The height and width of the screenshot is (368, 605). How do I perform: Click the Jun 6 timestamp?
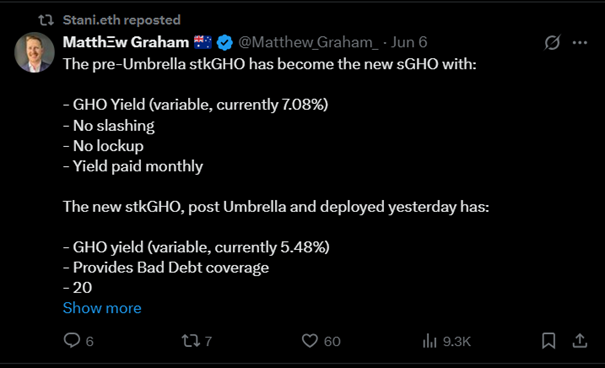click(409, 42)
